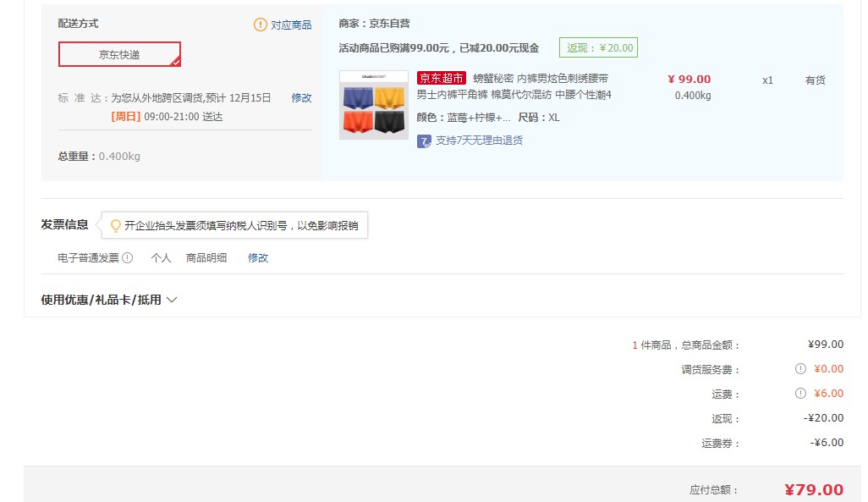
Task: Click the 尺码：XL size text
Action: click(539, 118)
